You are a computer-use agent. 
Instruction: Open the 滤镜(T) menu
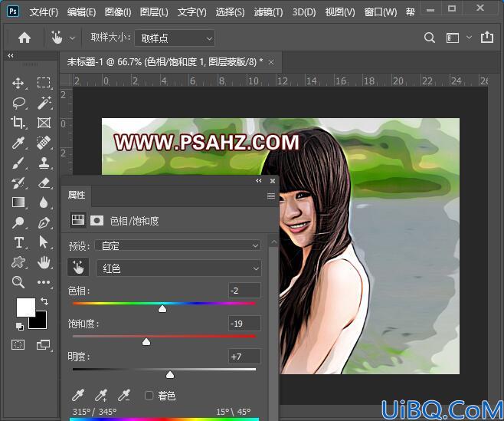(268, 12)
